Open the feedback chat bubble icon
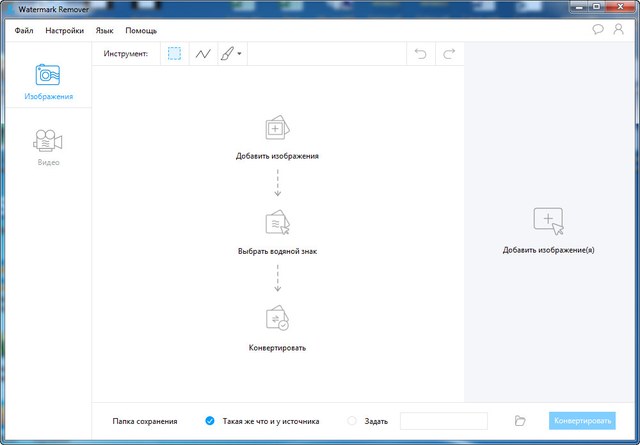The width and height of the screenshot is (640, 445). [598, 30]
